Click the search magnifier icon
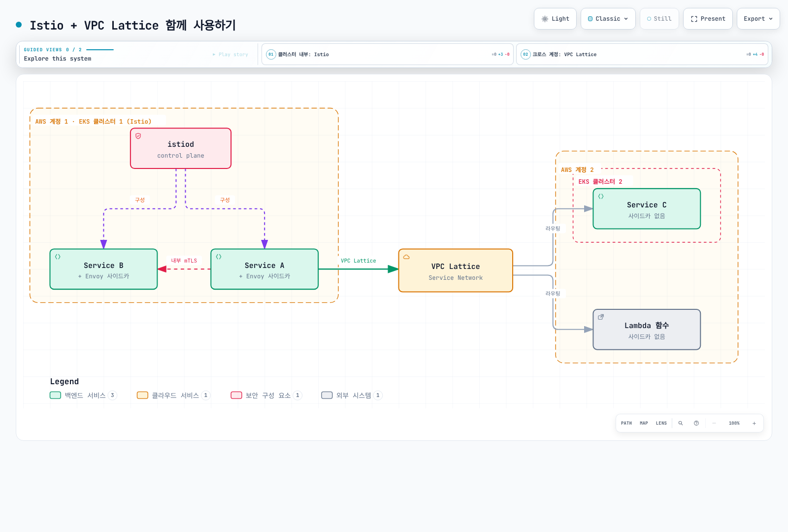 tap(681, 423)
